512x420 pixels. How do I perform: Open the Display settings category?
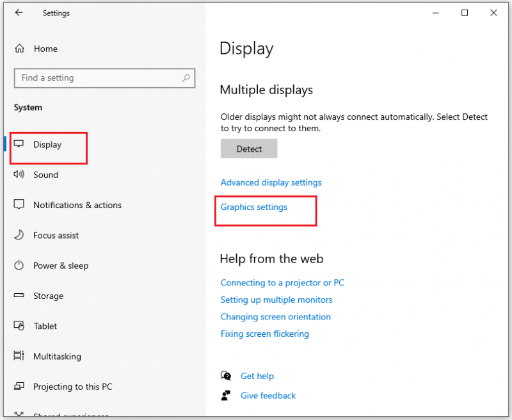tap(47, 144)
